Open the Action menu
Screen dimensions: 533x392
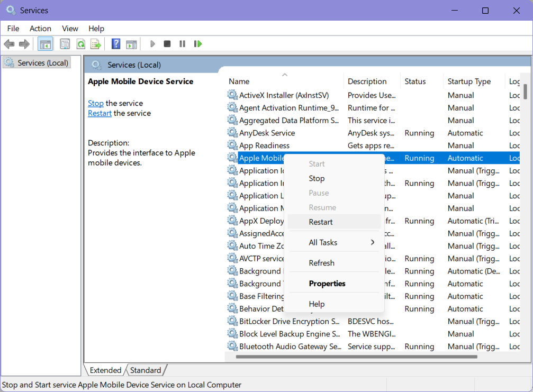pyautogui.click(x=40, y=29)
